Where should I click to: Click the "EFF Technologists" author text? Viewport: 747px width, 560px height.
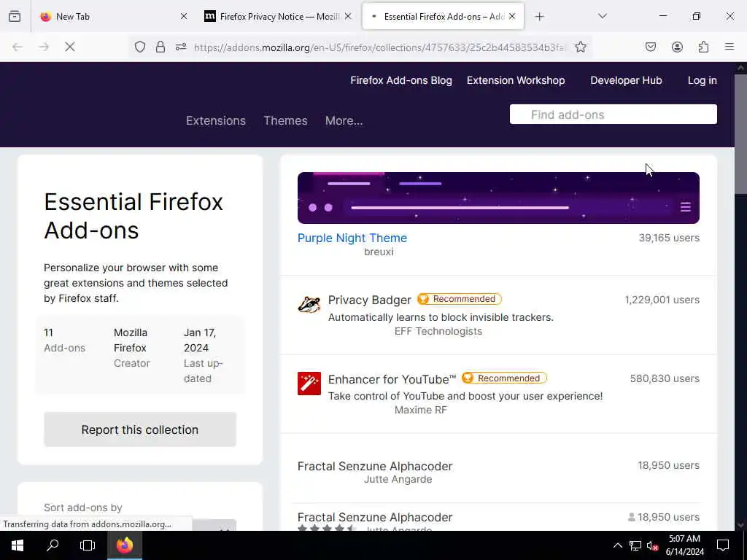pos(438,332)
